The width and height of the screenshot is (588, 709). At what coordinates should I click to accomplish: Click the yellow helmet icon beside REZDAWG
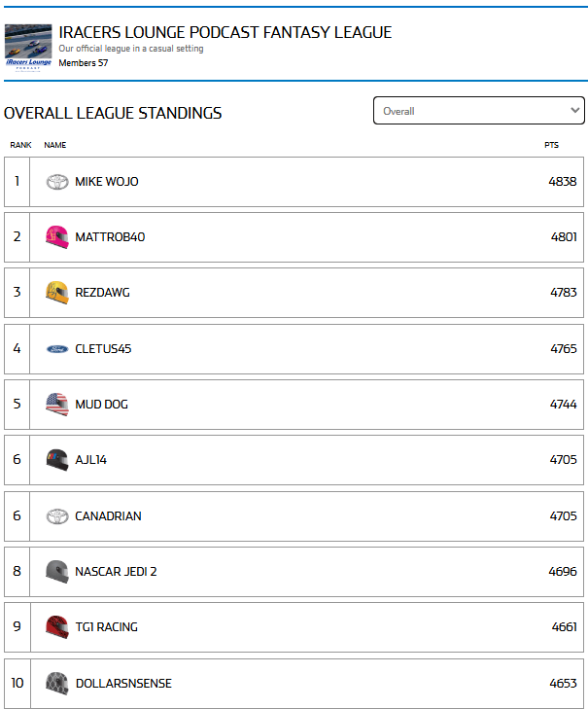click(57, 293)
